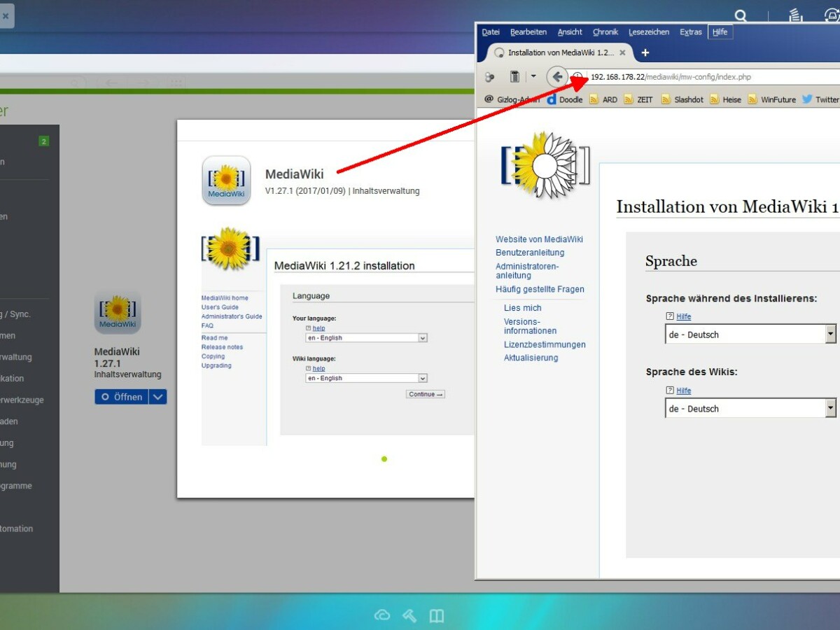Viewport: 840px width, 630px height.
Task: Click the MediaWiki 1.21.2 installation preview screenshot
Action: click(337, 336)
